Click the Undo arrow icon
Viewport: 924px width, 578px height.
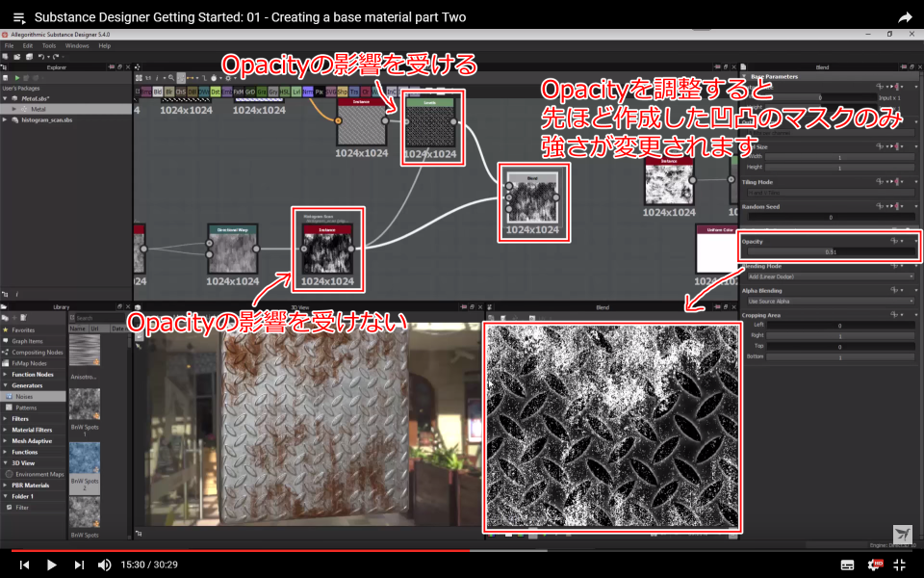(x=40, y=57)
